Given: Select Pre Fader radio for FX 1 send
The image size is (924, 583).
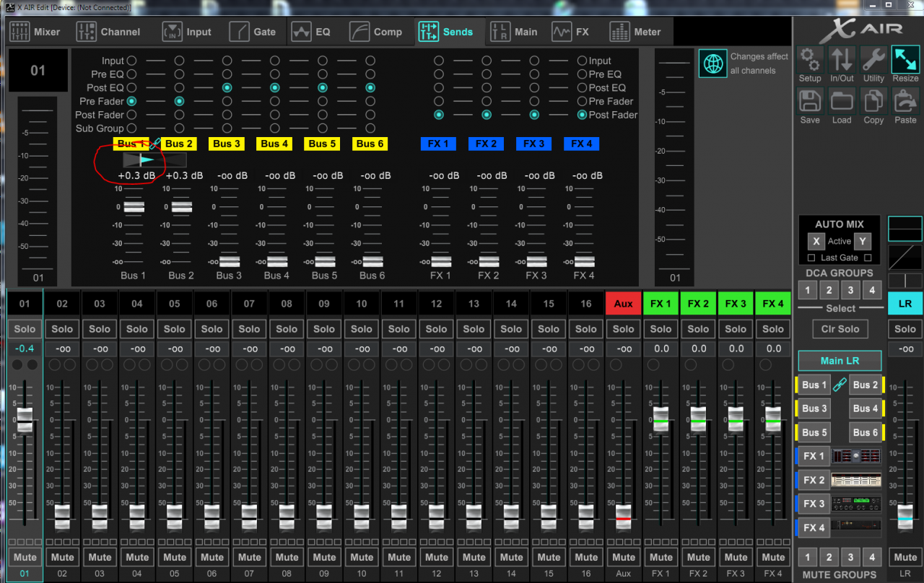Looking at the screenshot, I should pos(439,101).
